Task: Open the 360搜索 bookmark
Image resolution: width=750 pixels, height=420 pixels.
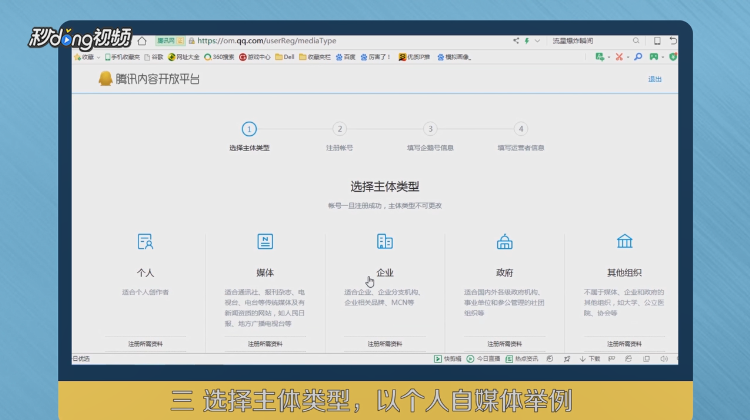Action: tap(219, 57)
